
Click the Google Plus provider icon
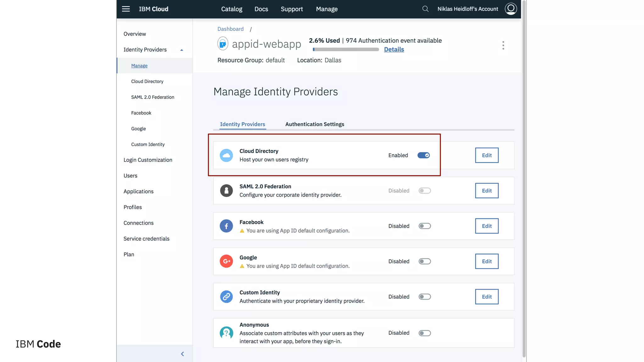click(x=226, y=261)
